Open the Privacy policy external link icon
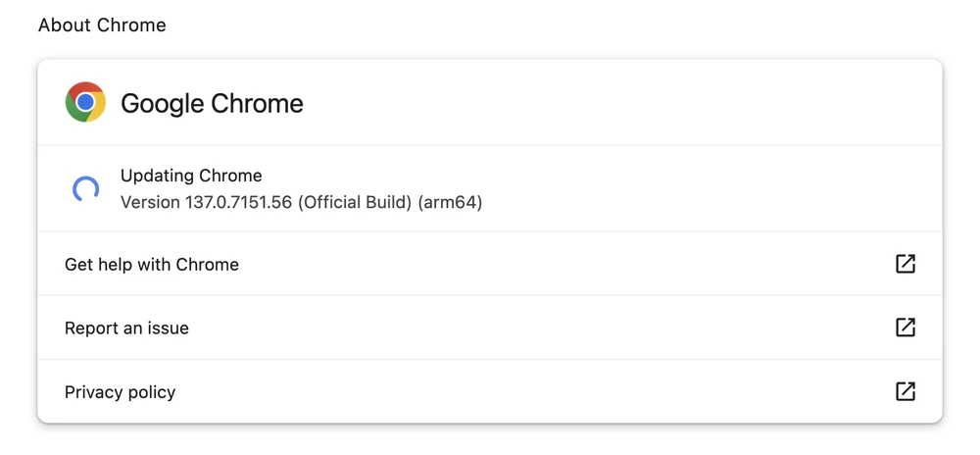 [x=906, y=391]
